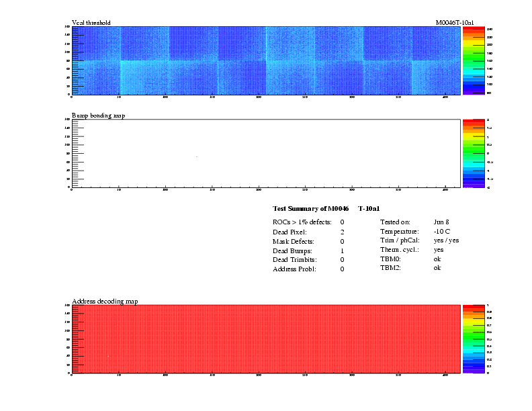Click the Dead Pixel label

coord(290,232)
